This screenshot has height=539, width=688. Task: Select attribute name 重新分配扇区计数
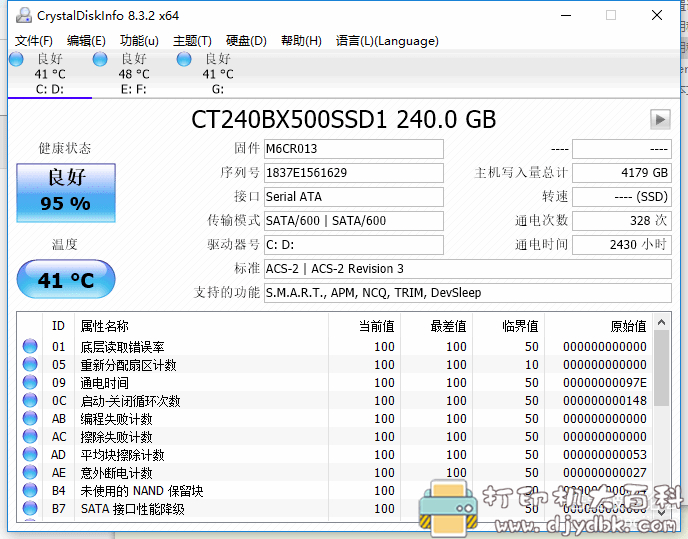point(128,365)
